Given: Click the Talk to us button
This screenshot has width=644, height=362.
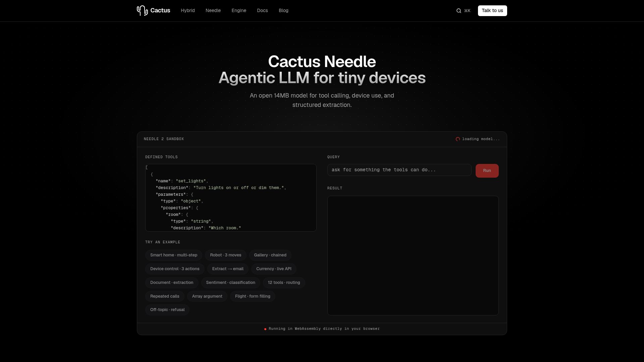Looking at the screenshot, I should [492, 11].
